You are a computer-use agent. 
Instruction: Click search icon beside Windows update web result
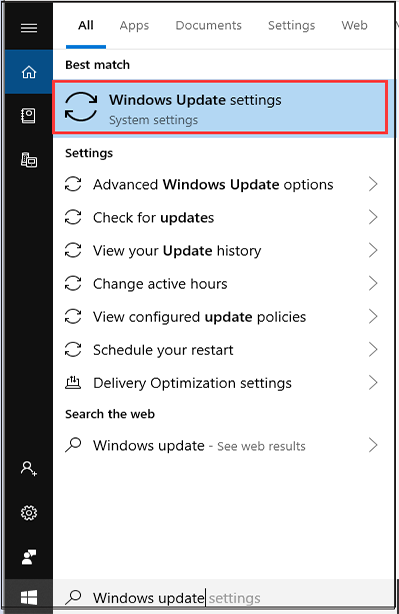pyautogui.click(x=73, y=445)
